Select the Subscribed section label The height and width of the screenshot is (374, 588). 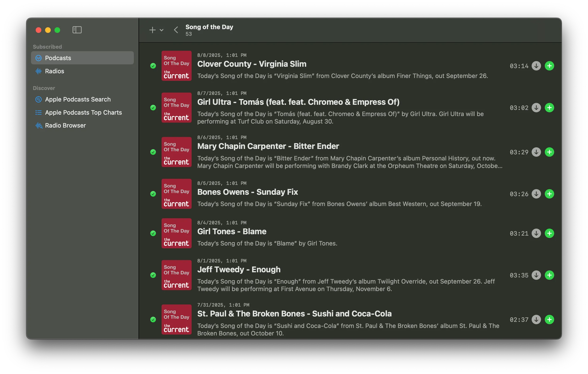(47, 47)
